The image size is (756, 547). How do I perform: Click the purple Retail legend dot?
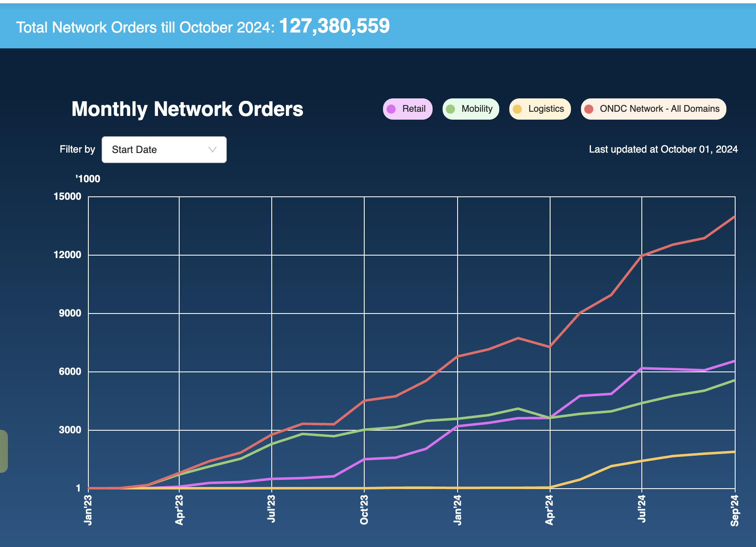pos(391,109)
